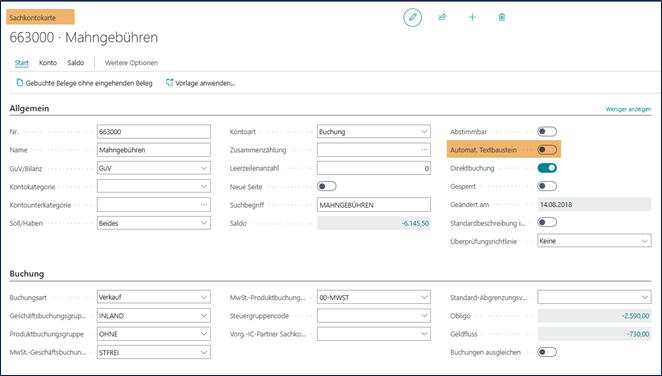
Task: Select the Start tab
Action: coord(22,63)
